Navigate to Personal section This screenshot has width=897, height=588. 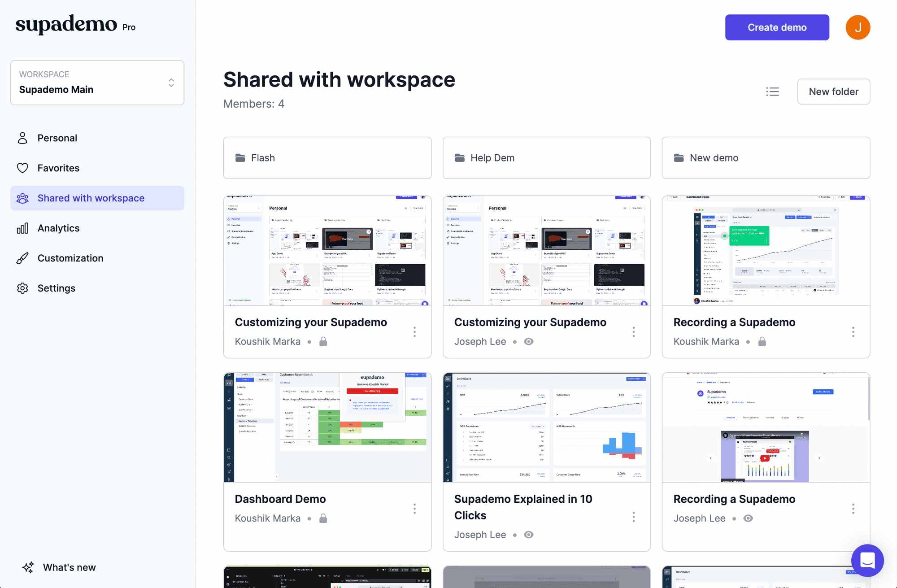tap(57, 138)
